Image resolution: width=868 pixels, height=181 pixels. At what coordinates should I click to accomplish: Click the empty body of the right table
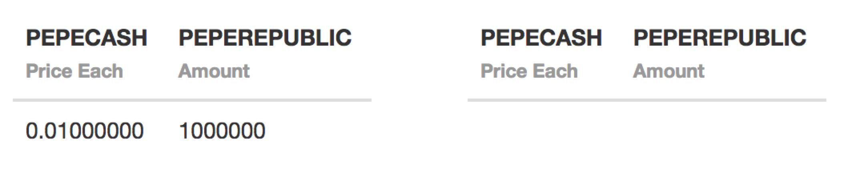647,132
